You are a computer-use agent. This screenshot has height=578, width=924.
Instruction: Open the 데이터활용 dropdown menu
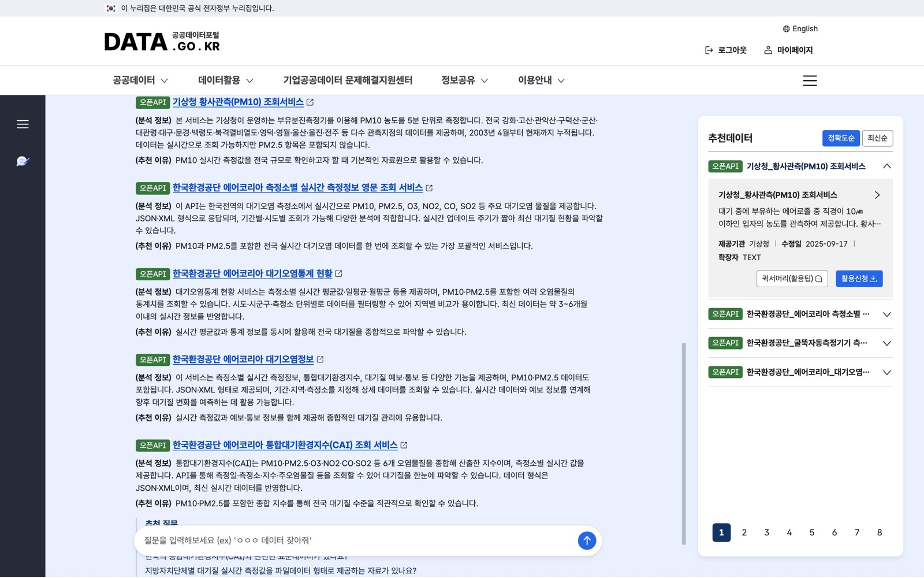pyautogui.click(x=226, y=80)
